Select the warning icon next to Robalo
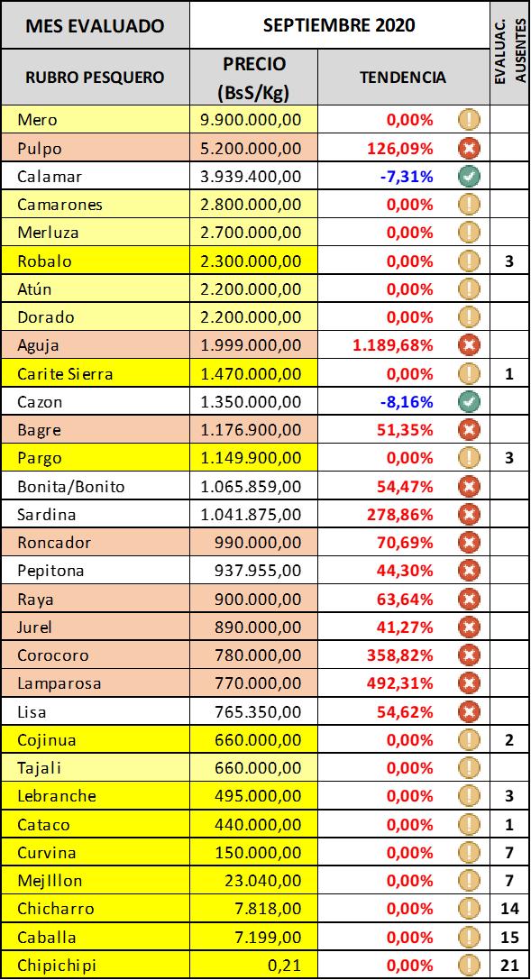Image resolution: width=531 pixels, height=980 pixels. [467, 261]
